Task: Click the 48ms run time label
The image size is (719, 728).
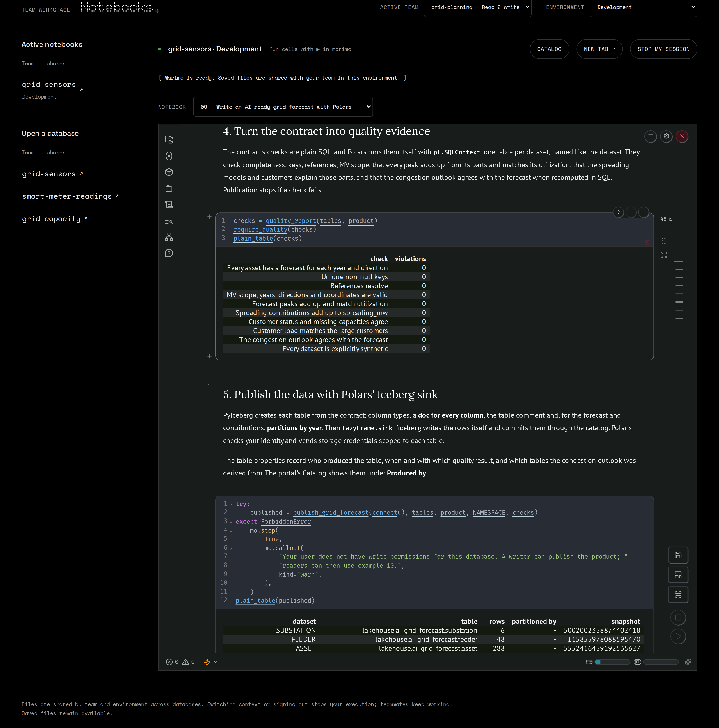Action: pyautogui.click(x=666, y=219)
